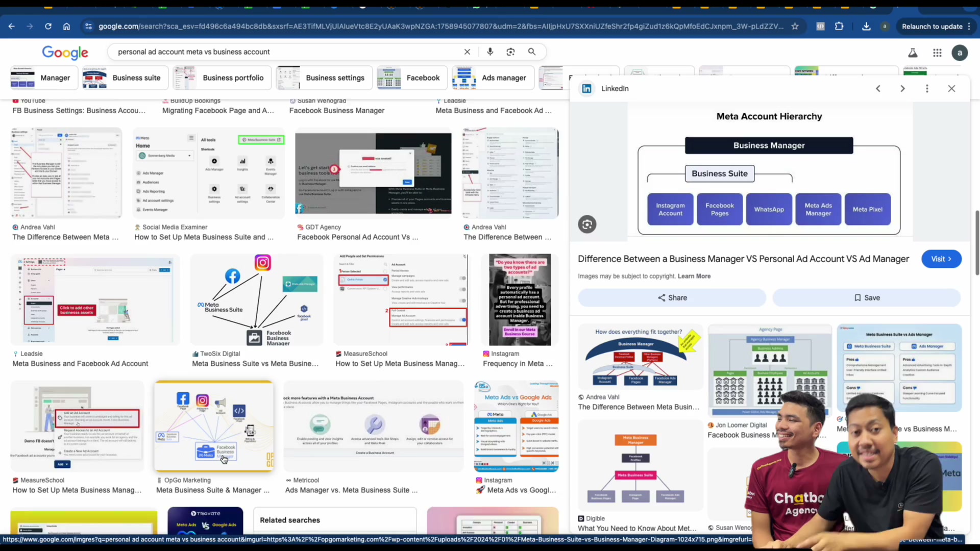Viewport: 980px width, 551px height.
Task: Filter results by Business settings chip
Action: coord(324,78)
